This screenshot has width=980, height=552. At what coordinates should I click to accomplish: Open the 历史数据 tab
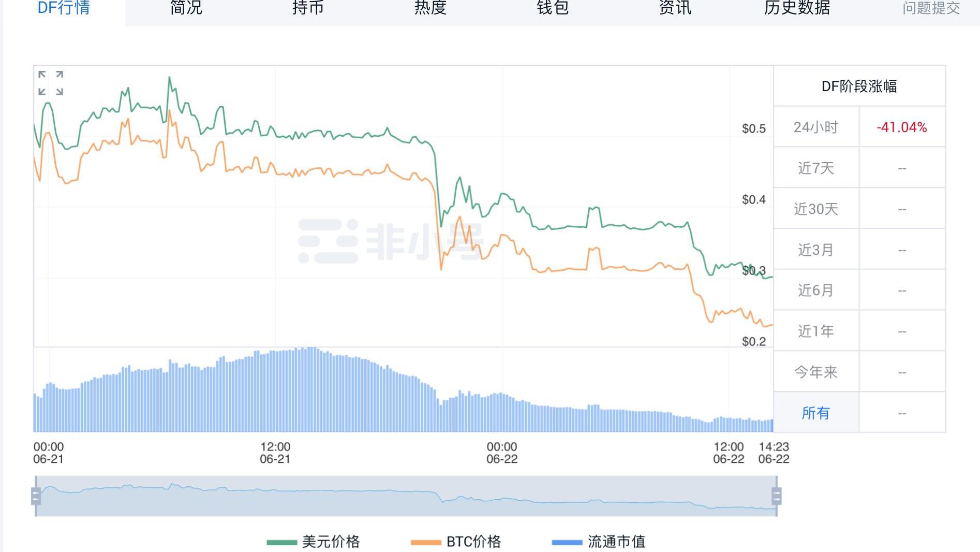pos(797,8)
